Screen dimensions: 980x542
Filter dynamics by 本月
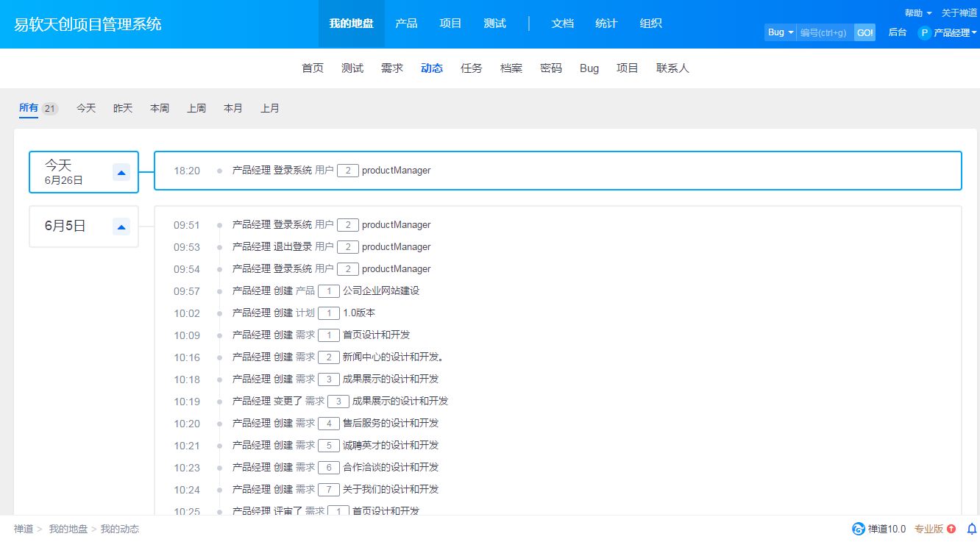point(233,108)
